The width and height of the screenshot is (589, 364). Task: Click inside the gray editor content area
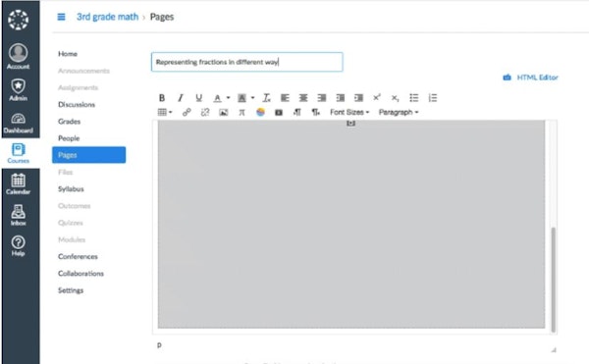point(351,225)
